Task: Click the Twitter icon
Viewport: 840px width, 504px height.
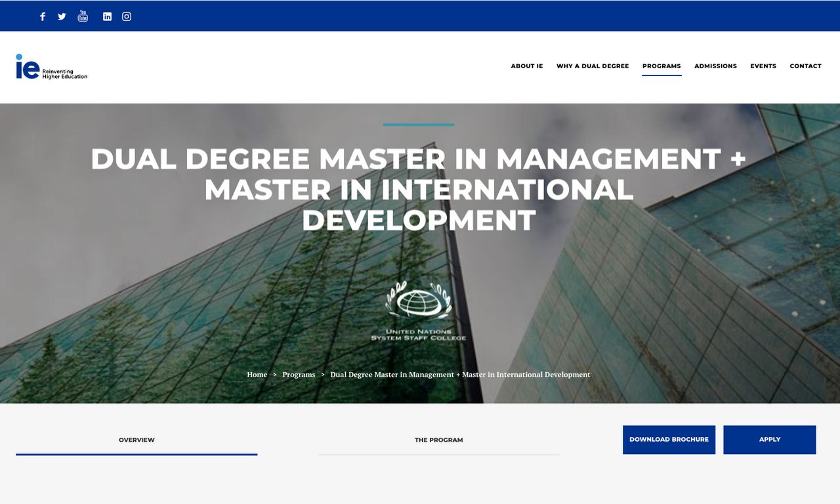Action: click(62, 16)
